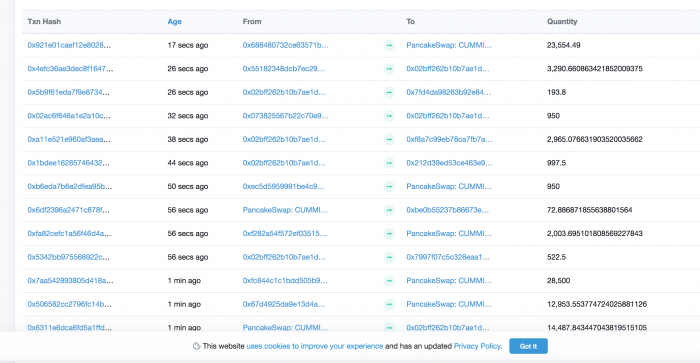Open sender address 0xfc844c1c1bdd505b9
Image resolution: width=700 pixels, height=363 pixels.
(285, 281)
